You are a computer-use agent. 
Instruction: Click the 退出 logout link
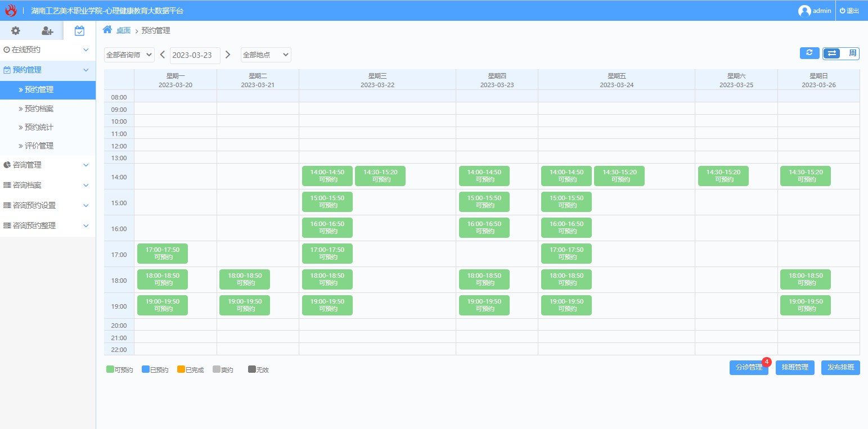[850, 11]
